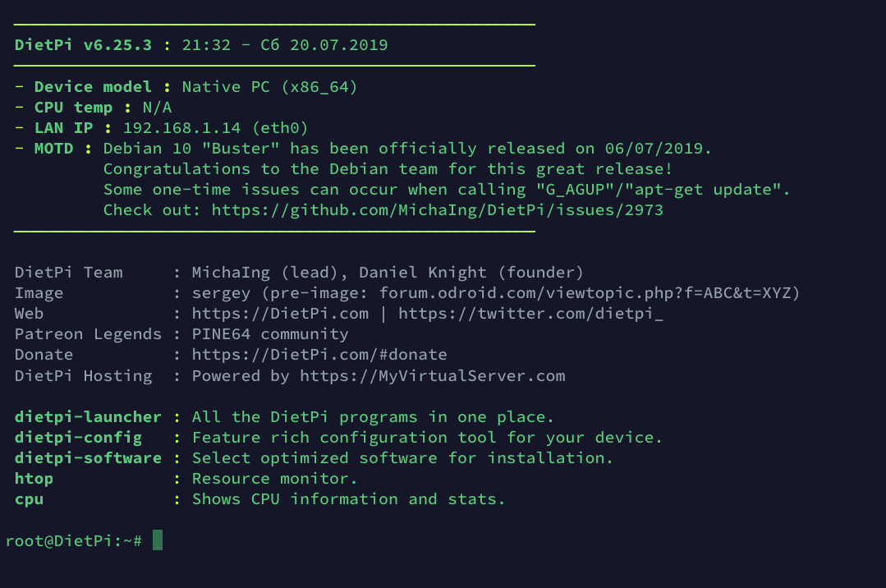Screen dimensions: 886x588
Task: Open the twitter.com/dietpi_ link
Action: point(530,314)
